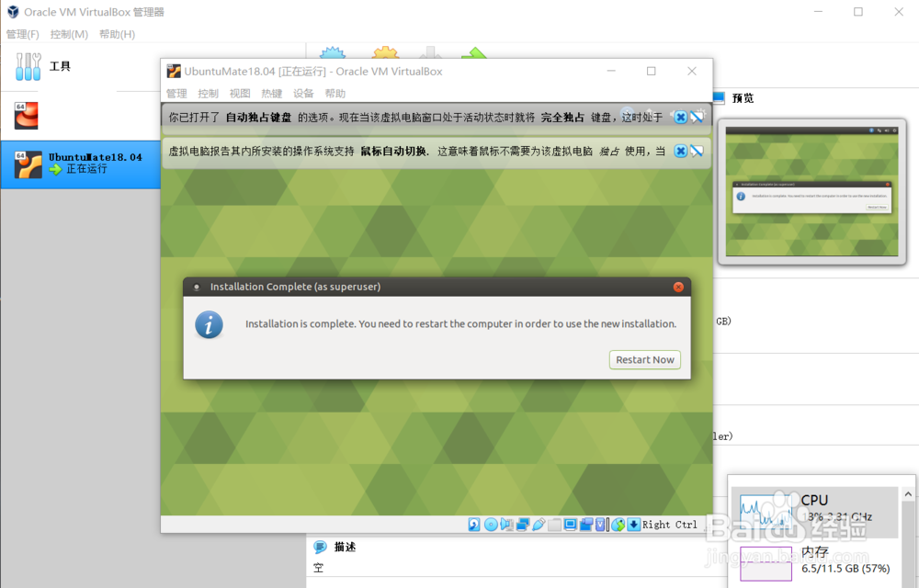919x588 pixels.
Task: Click the VM preview thumbnail in Manager
Action: [811, 192]
